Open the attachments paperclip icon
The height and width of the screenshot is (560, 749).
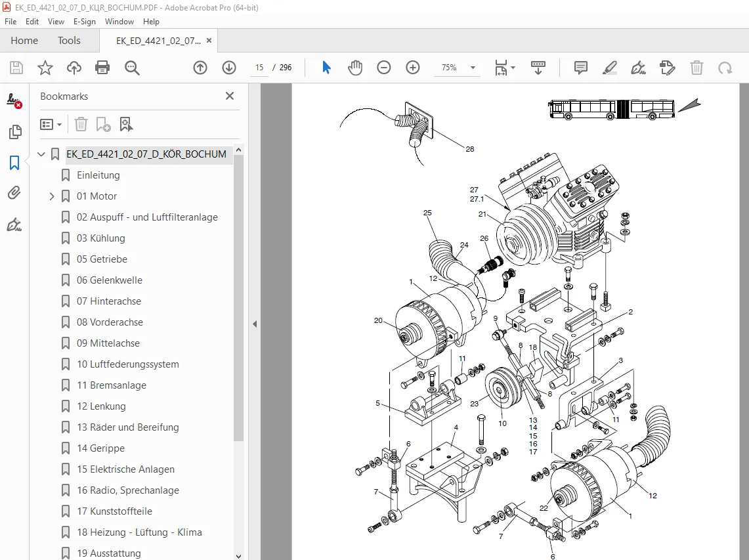pyautogui.click(x=14, y=193)
